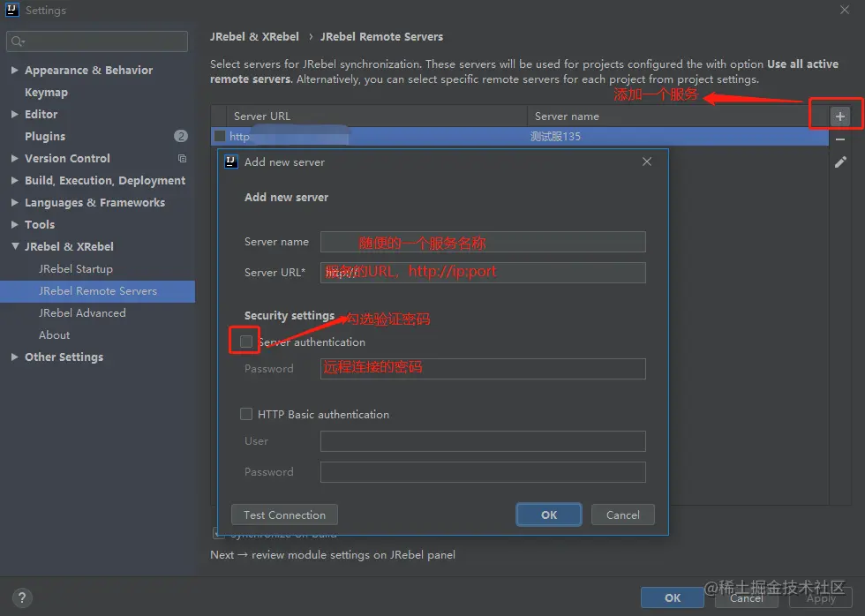865x616 pixels.
Task: Click IntelliJ logo in Add new server title
Action: tap(230, 162)
